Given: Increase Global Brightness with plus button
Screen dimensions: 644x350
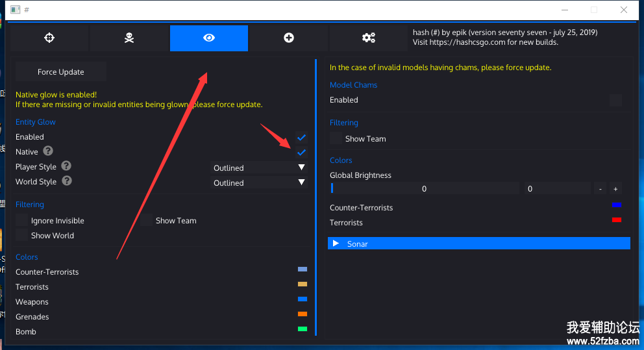Looking at the screenshot, I should (615, 189).
